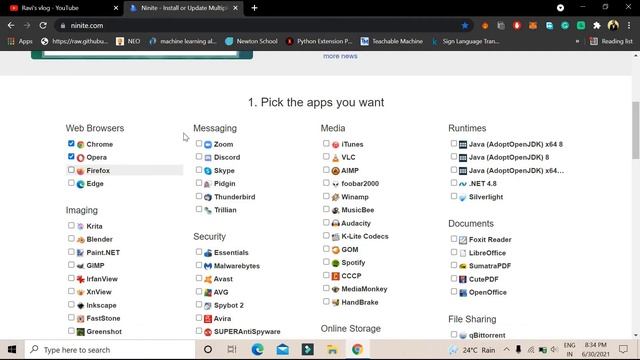
Task: Click the Skype app icon
Action: point(208,171)
